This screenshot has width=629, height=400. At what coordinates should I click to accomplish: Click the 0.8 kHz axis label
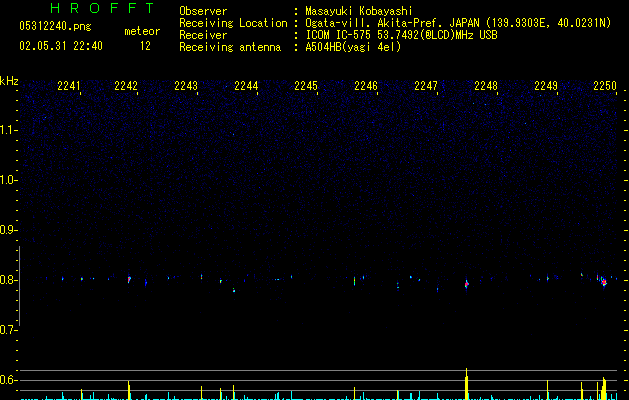pos(8,280)
